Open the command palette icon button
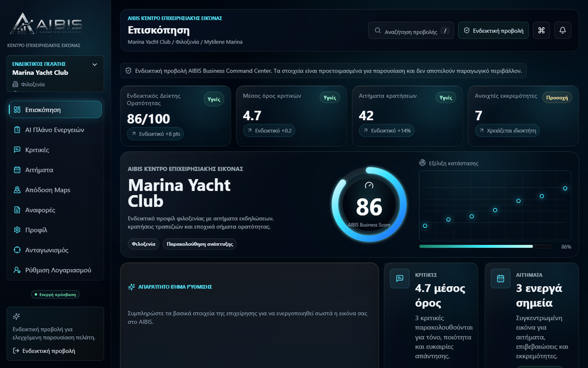This screenshot has width=588, height=368. coord(541,31)
